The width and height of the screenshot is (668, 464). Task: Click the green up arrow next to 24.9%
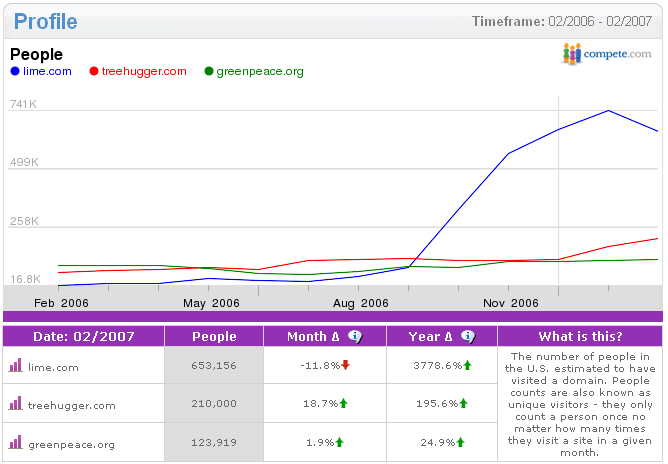(460, 442)
